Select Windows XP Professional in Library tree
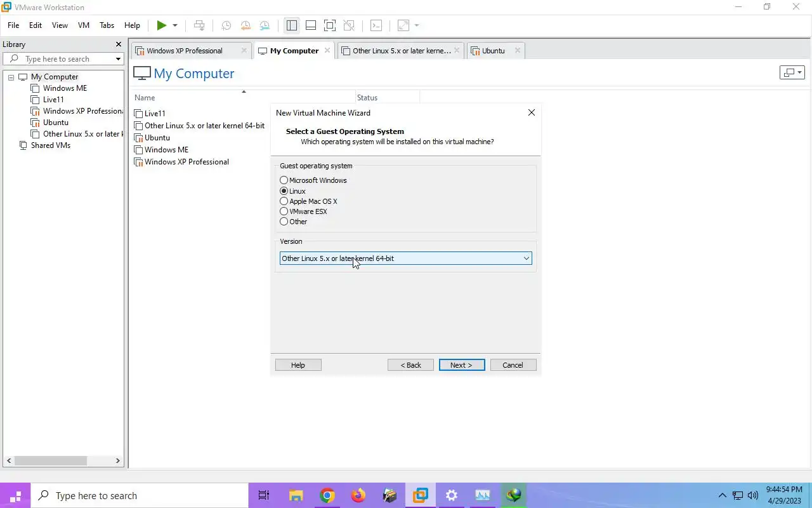 tap(77, 111)
